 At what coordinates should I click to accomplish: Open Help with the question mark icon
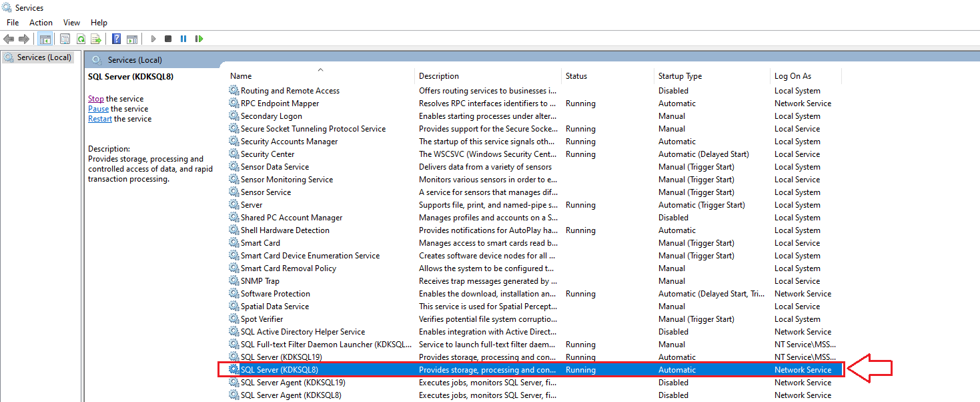coord(116,39)
